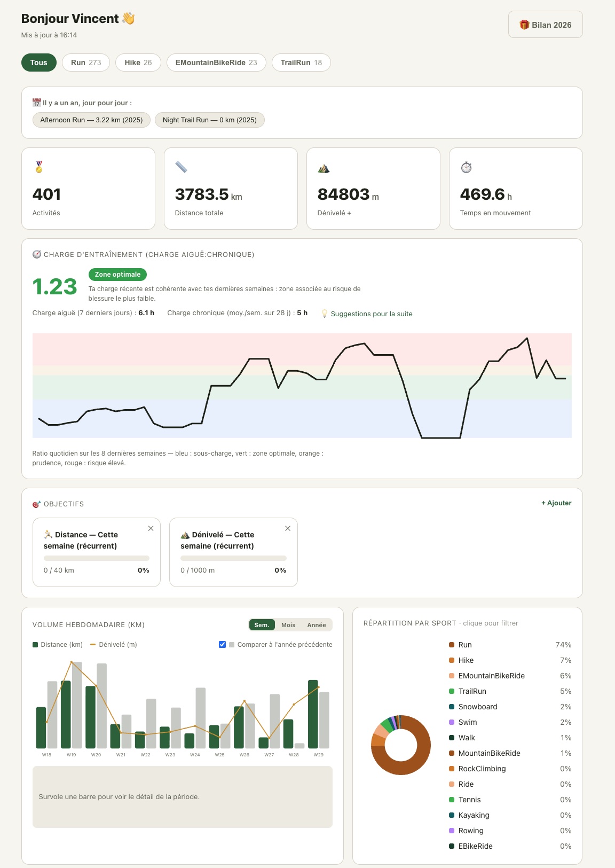The width and height of the screenshot is (615, 868).
Task: Click the Distance goal progress bar
Action: click(97, 558)
